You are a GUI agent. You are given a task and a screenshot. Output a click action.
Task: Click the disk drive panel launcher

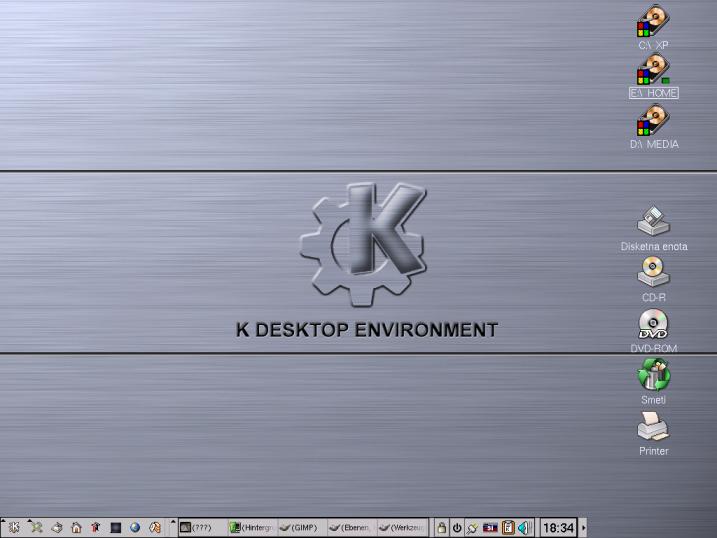click(x=57, y=527)
